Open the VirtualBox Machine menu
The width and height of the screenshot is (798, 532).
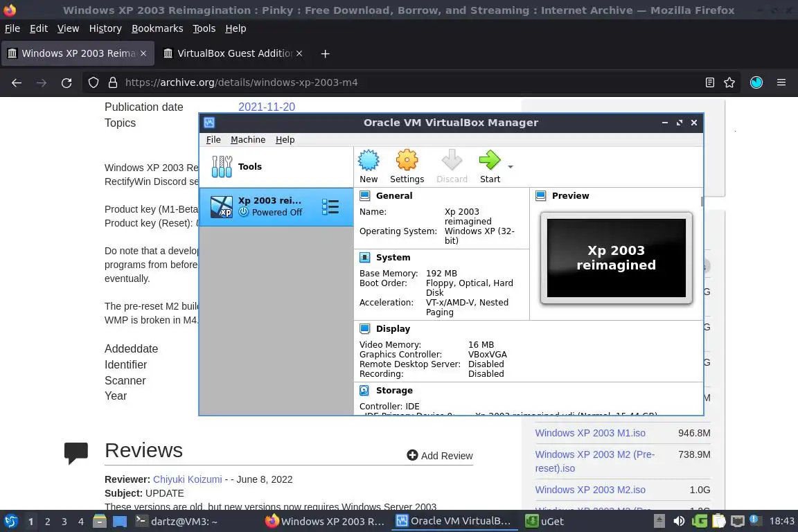point(248,139)
